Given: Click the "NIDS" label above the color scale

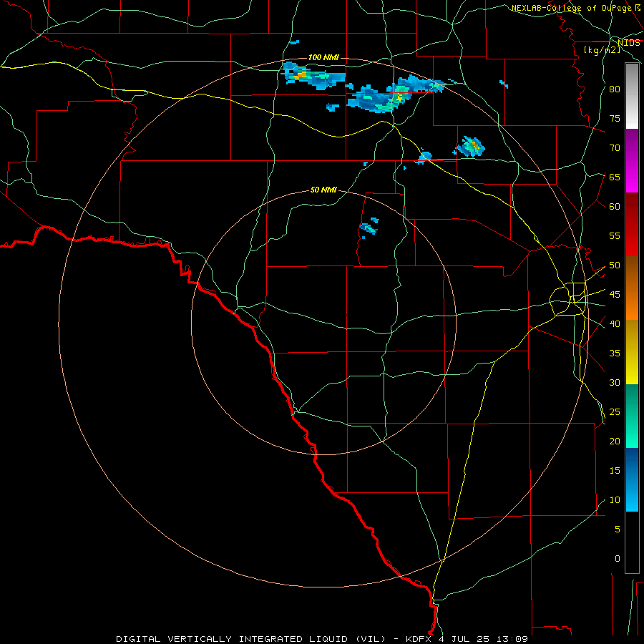Looking at the screenshot, I should point(629,43).
